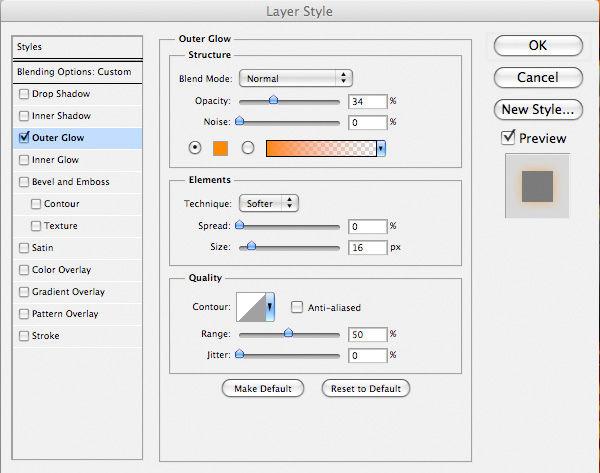Viewport: 600px width, 473px height.
Task: Click the Jitter value field
Action: [x=368, y=356]
